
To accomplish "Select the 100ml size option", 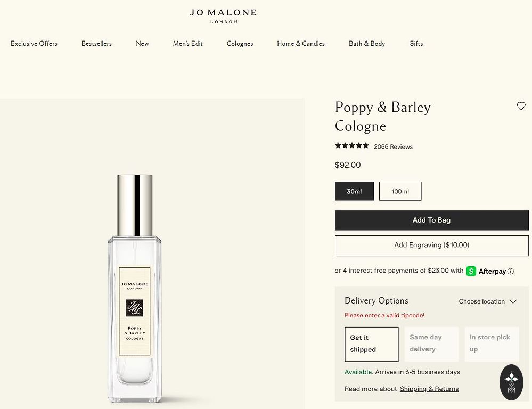I will pyautogui.click(x=400, y=191).
